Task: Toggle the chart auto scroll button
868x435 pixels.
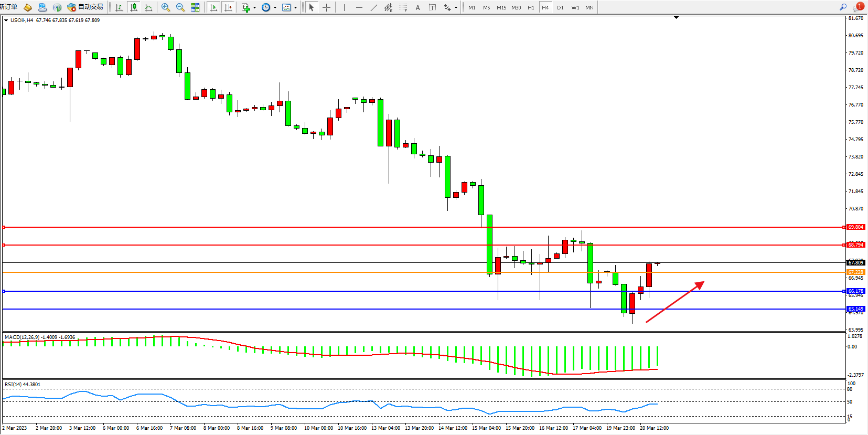Action: tap(213, 7)
